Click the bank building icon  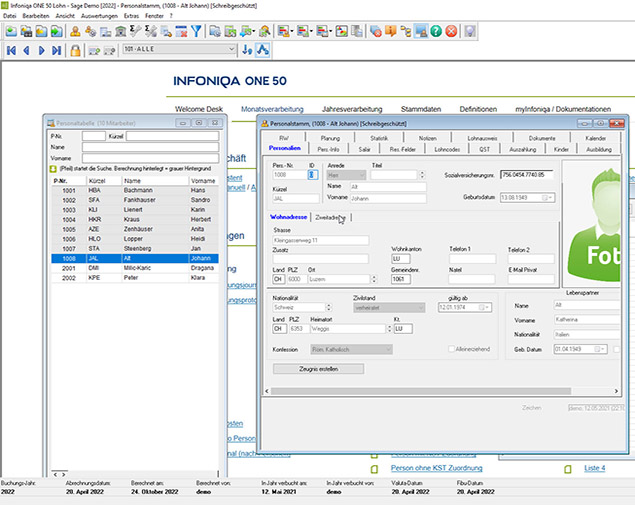[x=120, y=31]
